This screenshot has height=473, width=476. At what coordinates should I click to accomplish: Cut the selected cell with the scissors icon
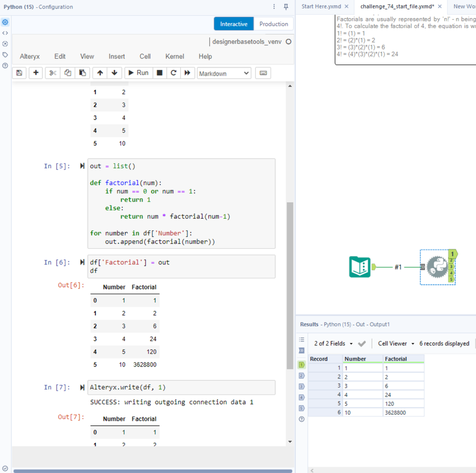point(52,73)
